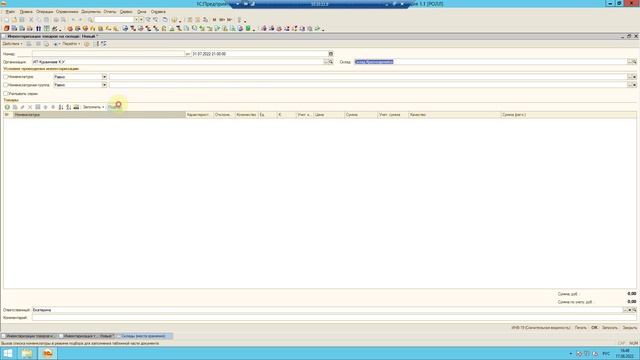
Task: Open the Равно dropdown in the Номенклатура row
Action: (104, 77)
